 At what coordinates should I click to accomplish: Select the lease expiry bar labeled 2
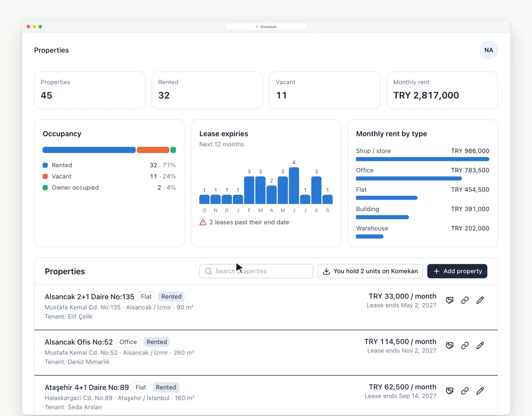point(272,195)
